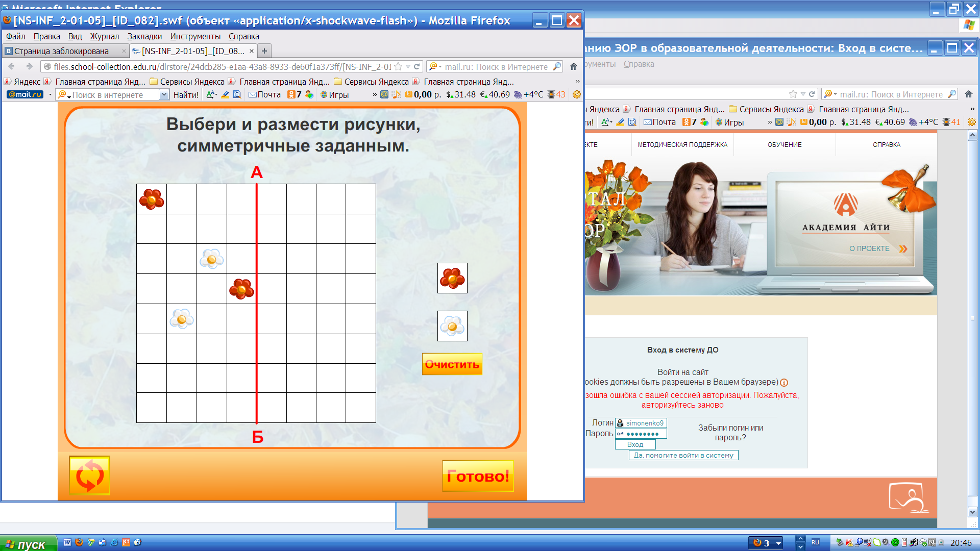Screen dimensions: 980x551
Task: Expand background window bookmarks overflow chevron
Action: click(972, 109)
